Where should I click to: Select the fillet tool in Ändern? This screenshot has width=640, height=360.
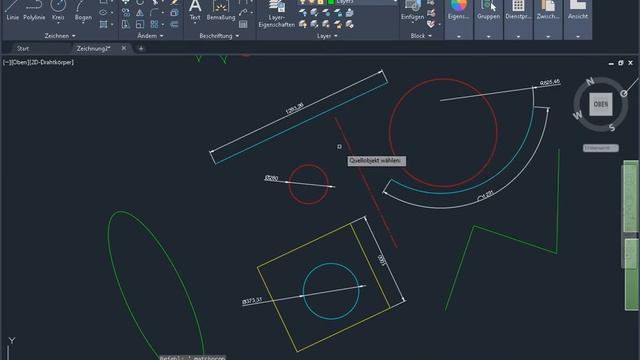pos(154,13)
